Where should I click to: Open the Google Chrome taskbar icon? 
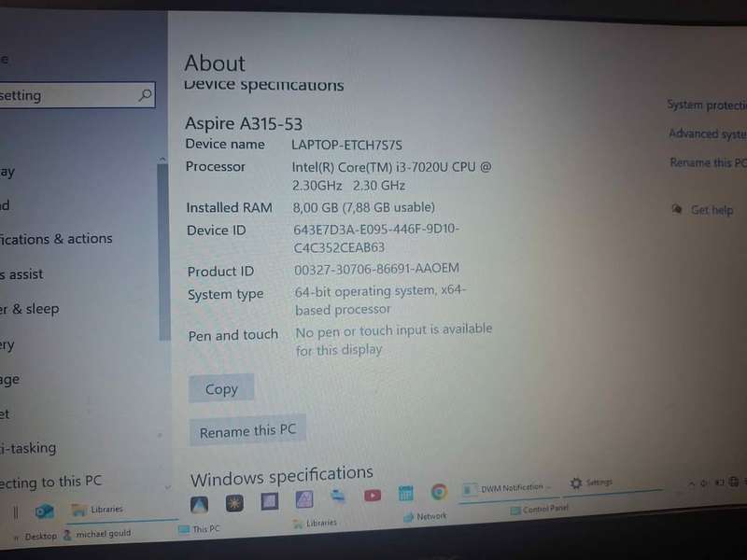tap(439, 492)
